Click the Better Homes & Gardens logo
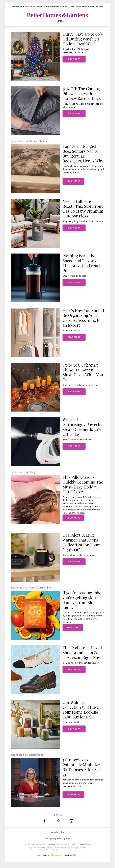 point(57,15)
